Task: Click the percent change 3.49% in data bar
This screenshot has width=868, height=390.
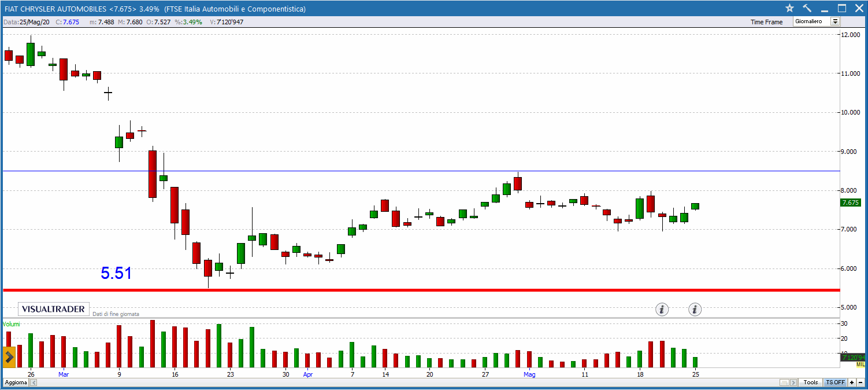Action: 188,22
